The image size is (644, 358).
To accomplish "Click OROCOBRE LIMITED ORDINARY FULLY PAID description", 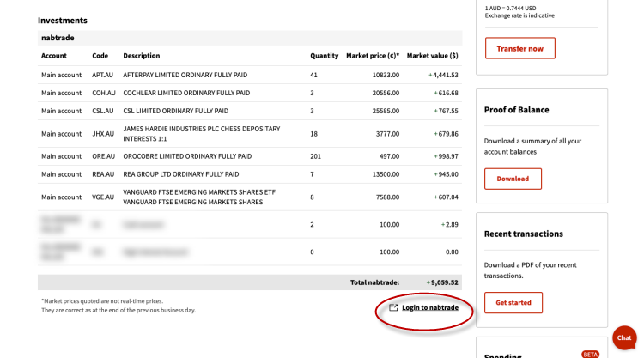I will pos(187,156).
